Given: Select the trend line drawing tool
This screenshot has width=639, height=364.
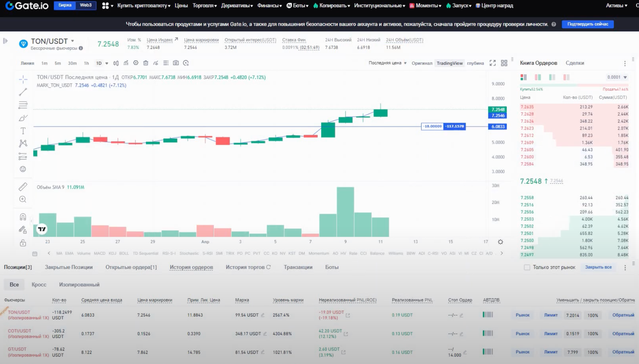Looking at the screenshot, I should (23, 92).
